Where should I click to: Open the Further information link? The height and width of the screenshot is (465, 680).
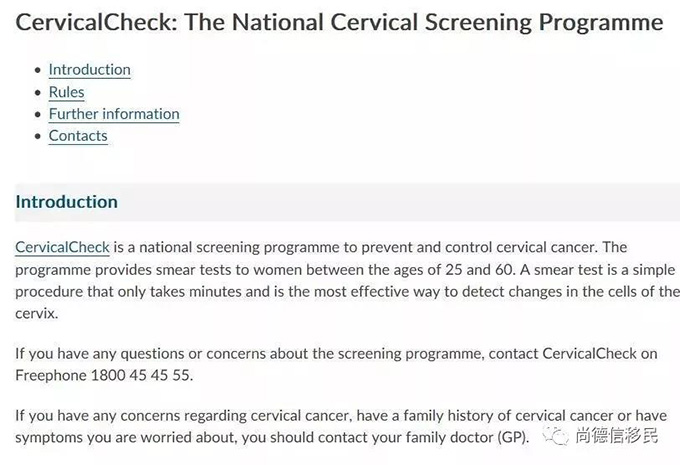(x=114, y=114)
